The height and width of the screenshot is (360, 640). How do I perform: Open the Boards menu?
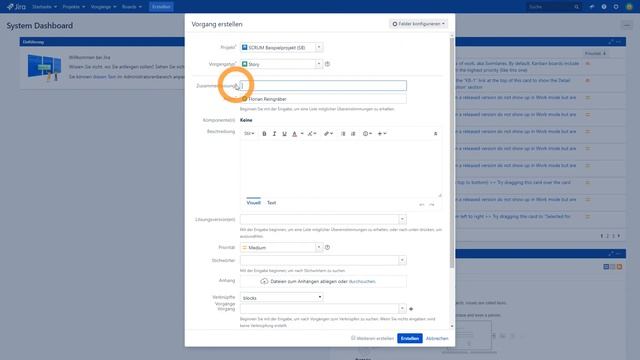point(132,7)
